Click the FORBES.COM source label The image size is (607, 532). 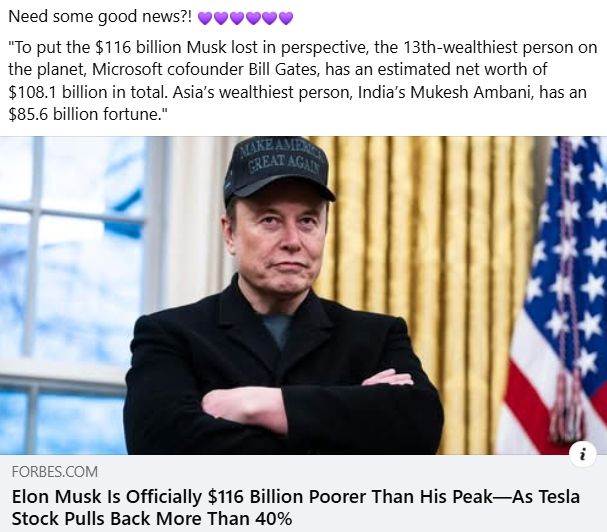(55, 472)
